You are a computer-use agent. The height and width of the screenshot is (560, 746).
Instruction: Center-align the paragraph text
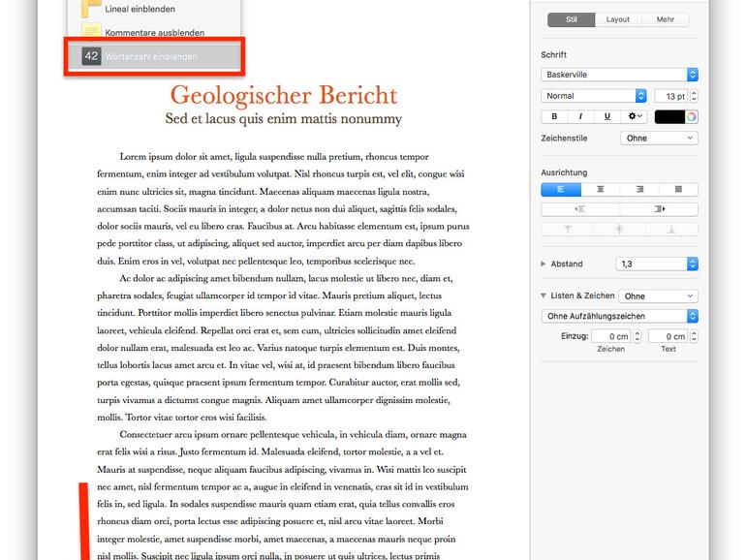(x=600, y=189)
